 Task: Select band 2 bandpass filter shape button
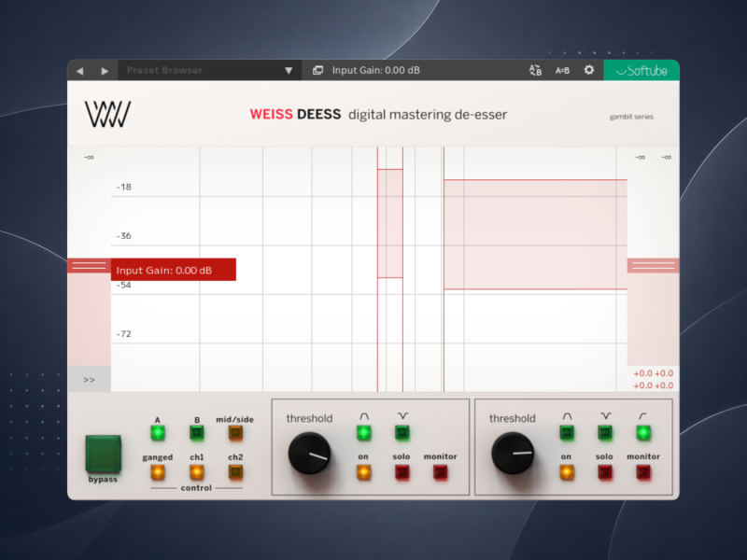tap(567, 433)
